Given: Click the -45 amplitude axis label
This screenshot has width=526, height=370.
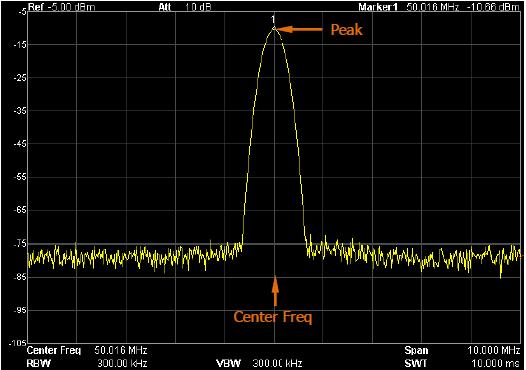Looking at the screenshot, I should click(x=20, y=144).
